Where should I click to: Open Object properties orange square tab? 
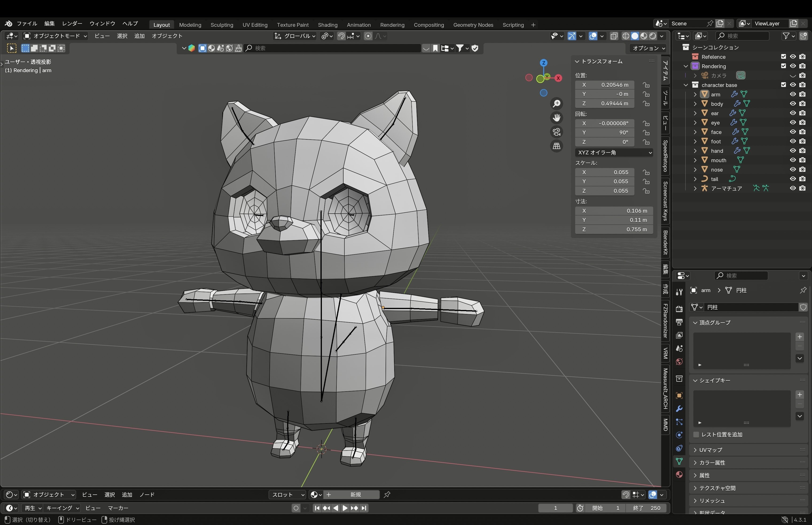(x=679, y=396)
